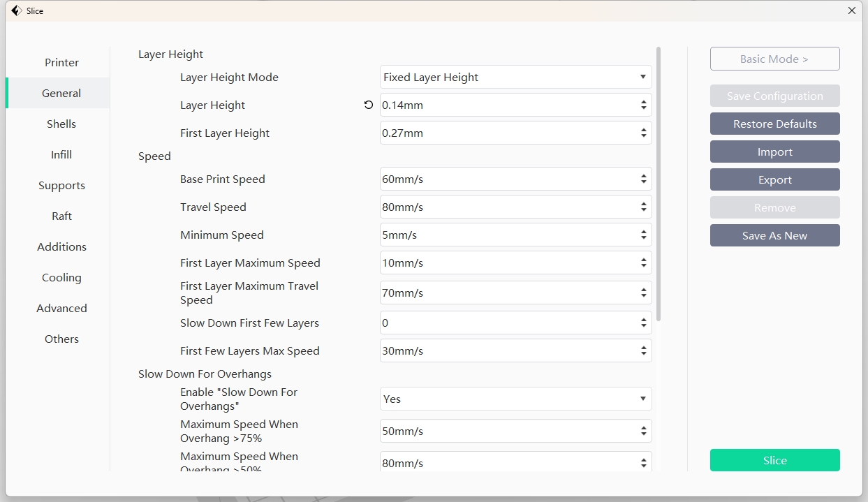Open the Infill settings tab

point(61,155)
